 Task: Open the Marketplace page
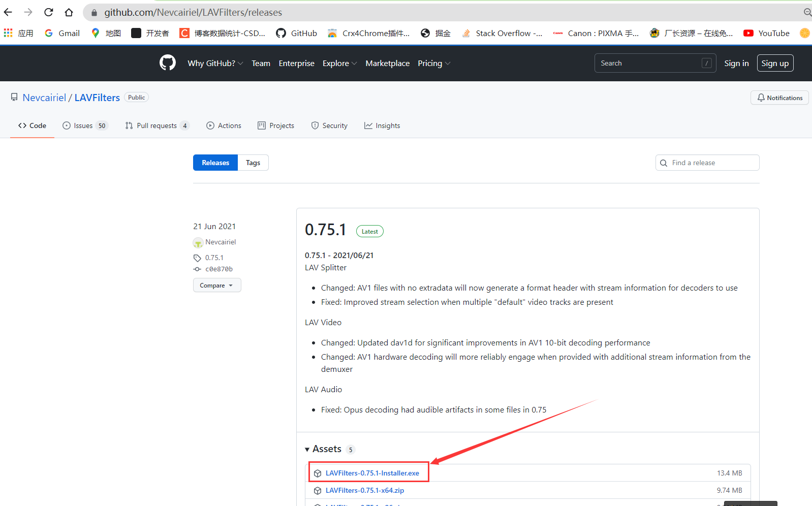point(388,63)
